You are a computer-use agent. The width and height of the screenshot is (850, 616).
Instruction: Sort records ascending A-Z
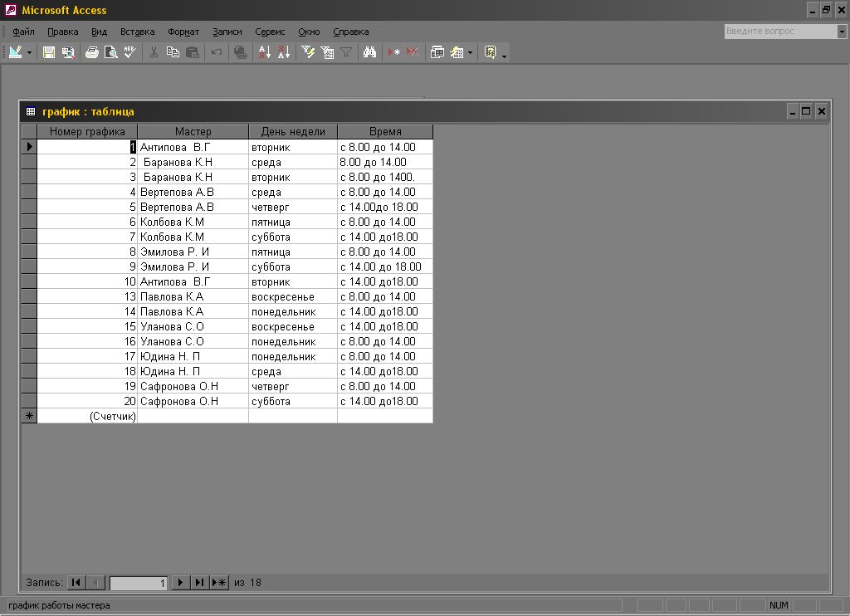coord(265,52)
